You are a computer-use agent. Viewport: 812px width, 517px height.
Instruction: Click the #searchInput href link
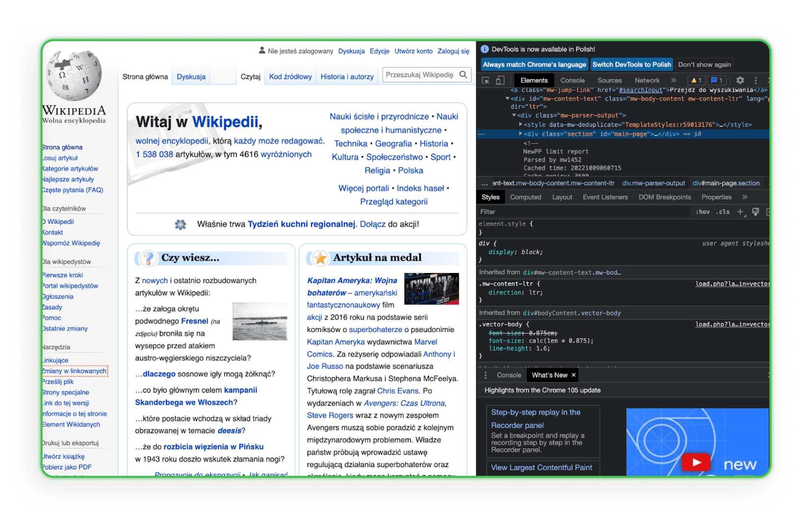641,90
